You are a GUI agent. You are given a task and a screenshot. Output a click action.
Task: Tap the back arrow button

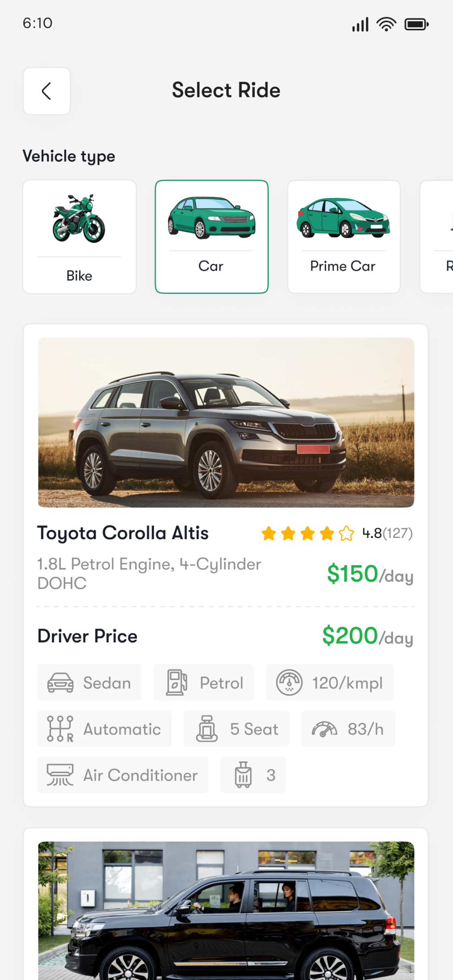[x=47, y=91]
